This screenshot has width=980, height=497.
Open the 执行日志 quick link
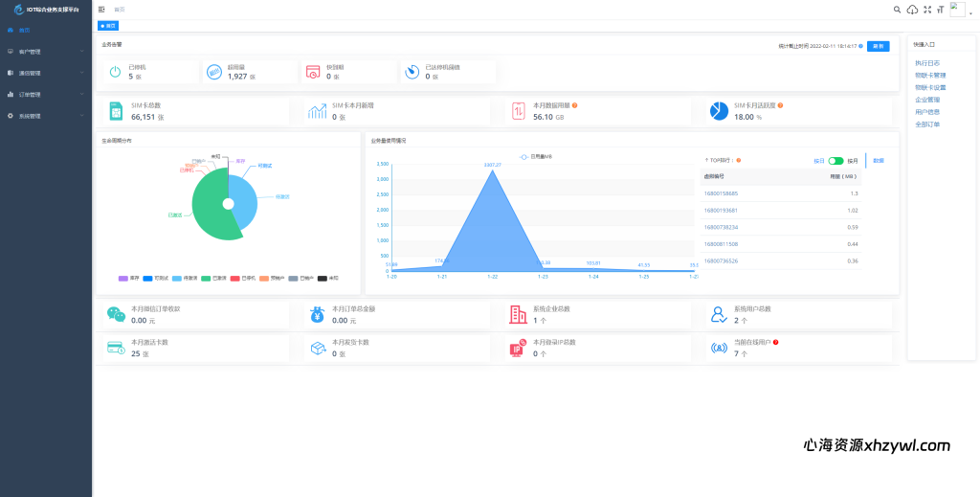pos(927,63)
